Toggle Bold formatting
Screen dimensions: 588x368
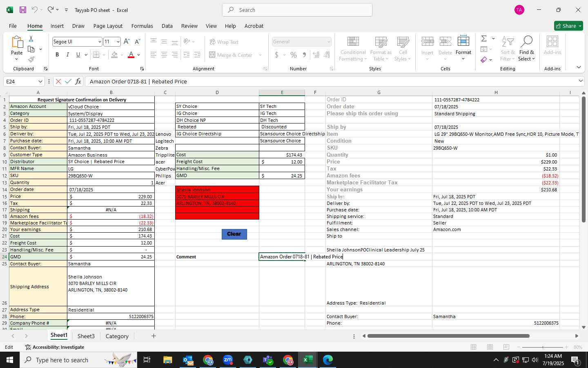tap(57, 55)
